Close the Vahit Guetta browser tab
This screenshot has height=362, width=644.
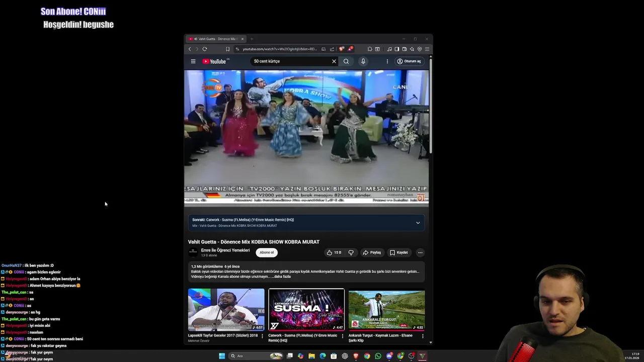click(x=242, y=39)
